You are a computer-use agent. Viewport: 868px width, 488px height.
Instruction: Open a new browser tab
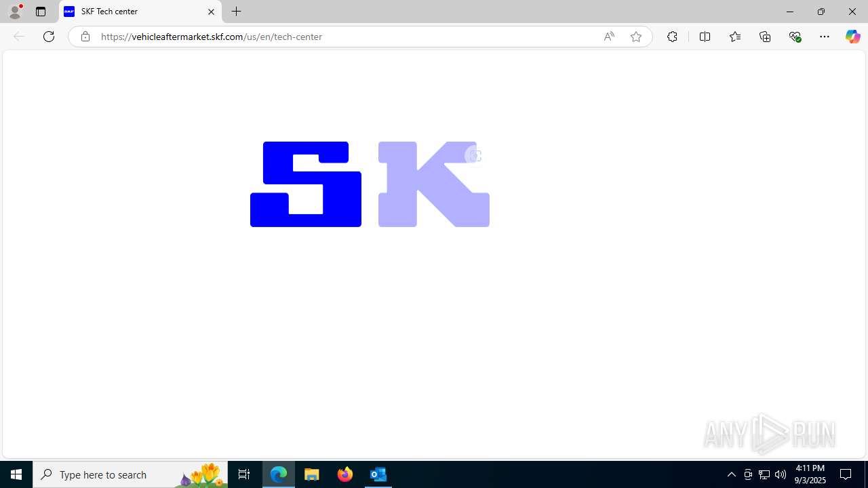pos(237,12)
